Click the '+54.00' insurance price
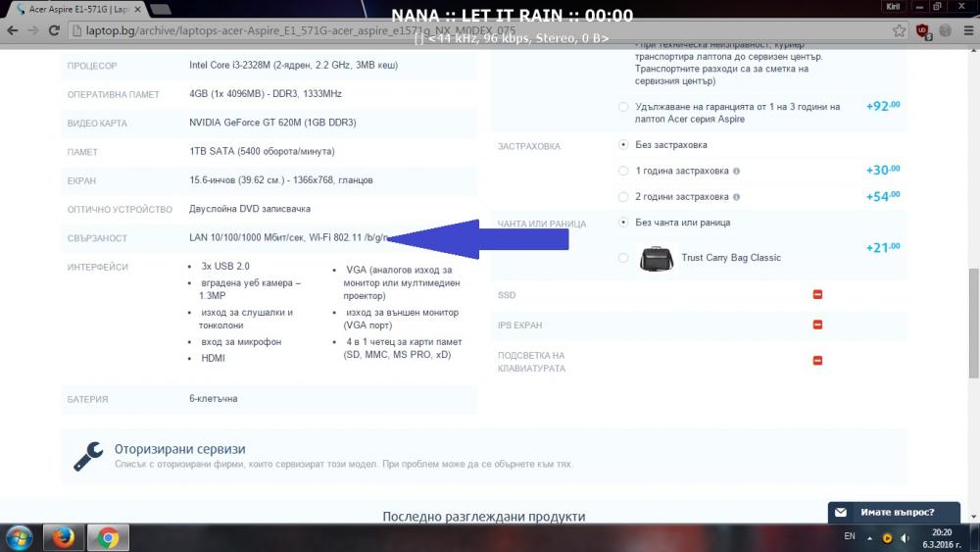The width and height of the screenshot is (980, 552). [883, 196]
